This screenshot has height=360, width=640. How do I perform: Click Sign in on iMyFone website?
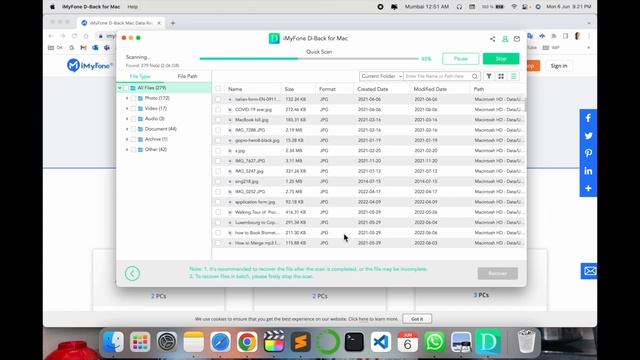(x=559, y=66)
